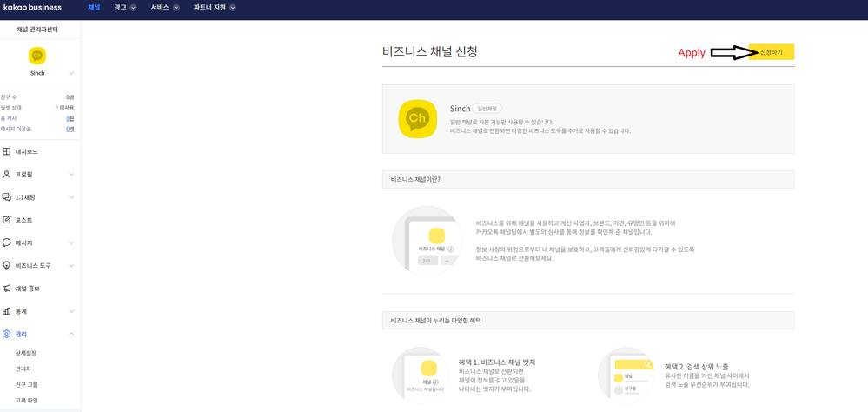The image size is (868, 412).
Task: Expand the 비즈니스 도구 submenu chevron
Action: pyautogui.click(x=71, y=266)
